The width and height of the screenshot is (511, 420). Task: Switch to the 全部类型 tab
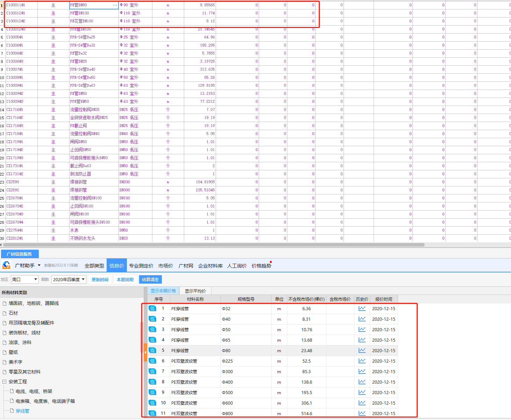pyautogui.click(x=94, y=266)
